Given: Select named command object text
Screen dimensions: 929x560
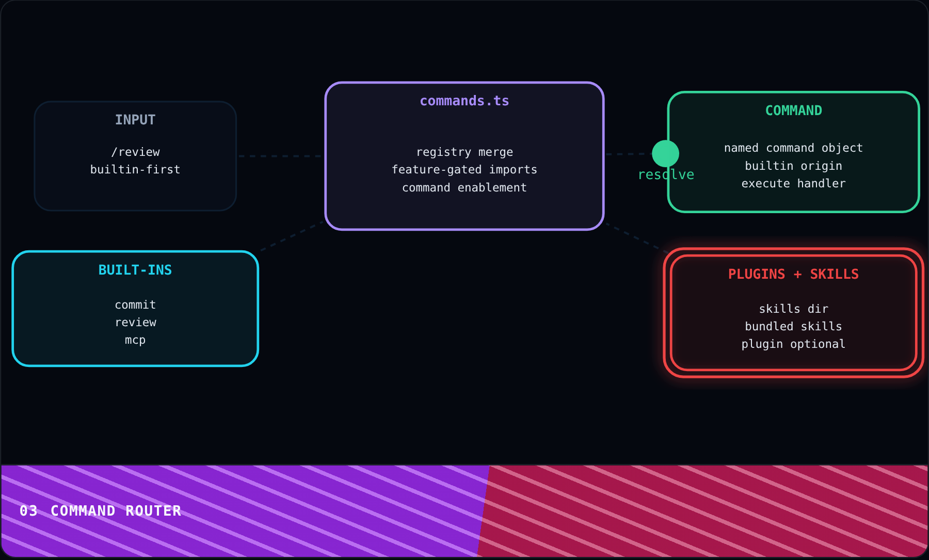Looking at the screenshot, I should point(793,148).
